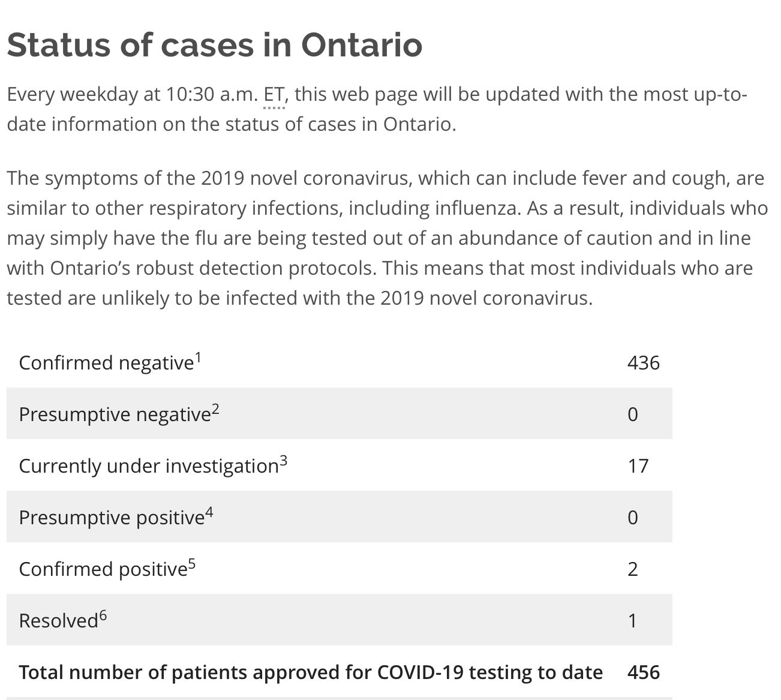Screen dimensions: 781x700
Task: Open footnote 5 beside Confirmed positive
Action: pos(191,564)
